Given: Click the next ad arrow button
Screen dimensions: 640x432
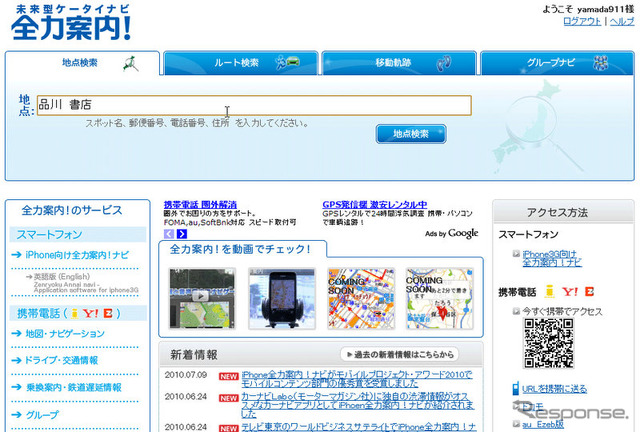Looking at the screenshot, I should click(x=182, y=234).
